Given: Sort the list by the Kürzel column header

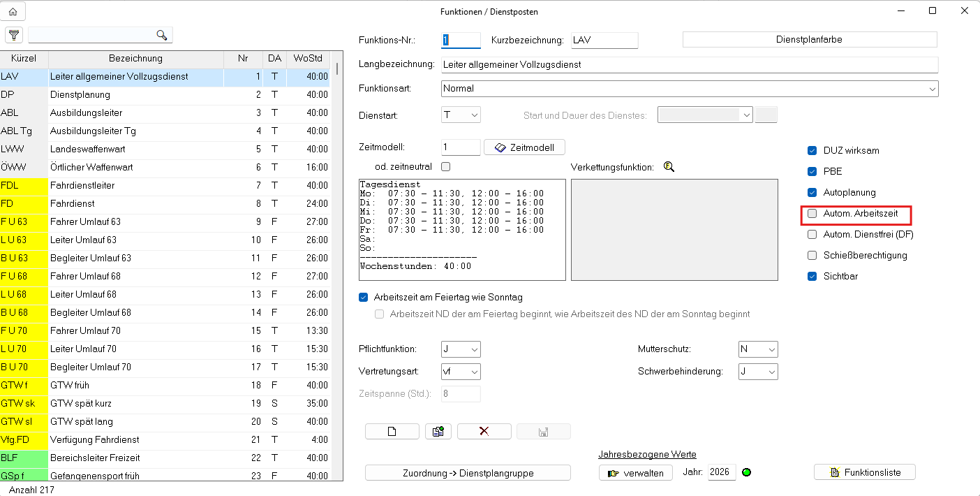Looking at the screenshot, I should (24, 59).
